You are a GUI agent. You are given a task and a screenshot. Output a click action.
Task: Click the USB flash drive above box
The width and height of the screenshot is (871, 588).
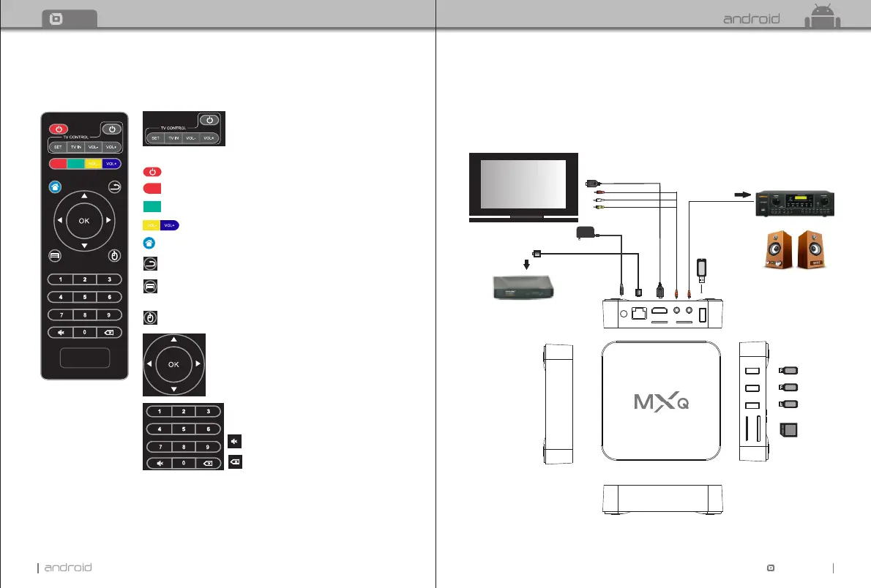[702, 271]
